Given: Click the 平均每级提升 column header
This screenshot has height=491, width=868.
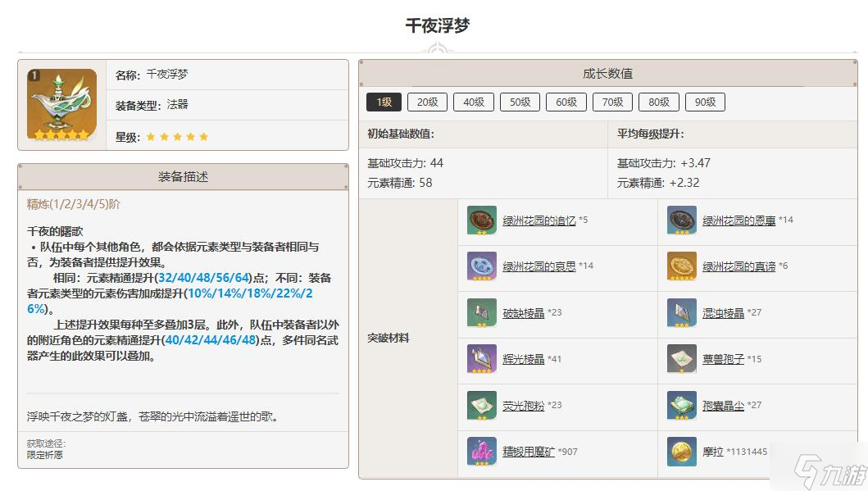Looking at the screenshot, I should (651, 134).
